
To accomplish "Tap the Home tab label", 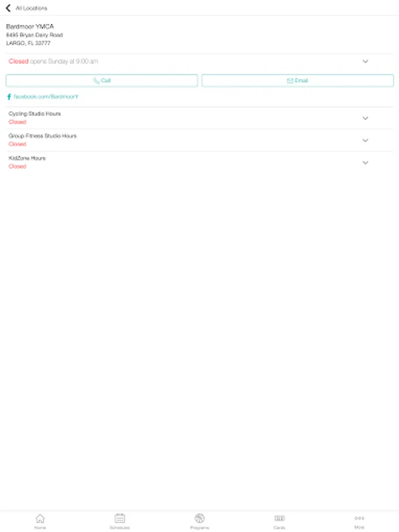I will pos(40,528).
